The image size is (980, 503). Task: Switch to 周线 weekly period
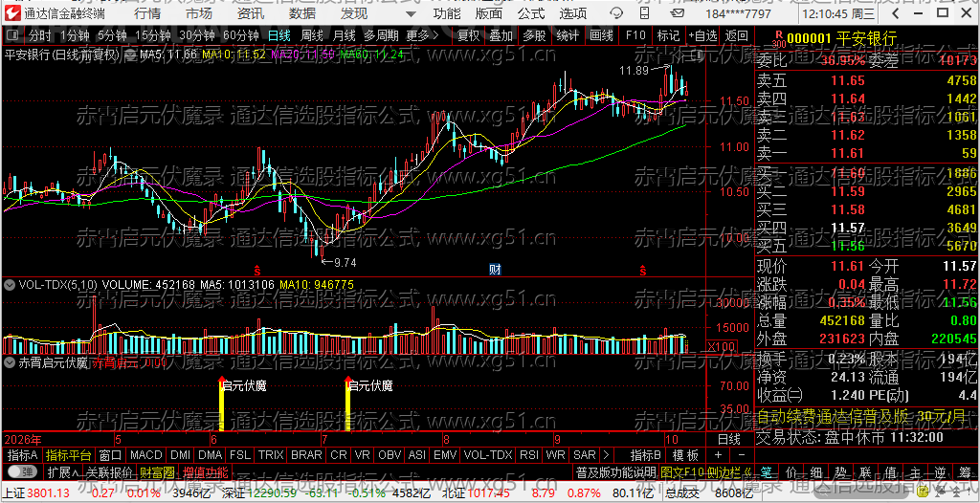pyautogui.click(x=312, y=35)
